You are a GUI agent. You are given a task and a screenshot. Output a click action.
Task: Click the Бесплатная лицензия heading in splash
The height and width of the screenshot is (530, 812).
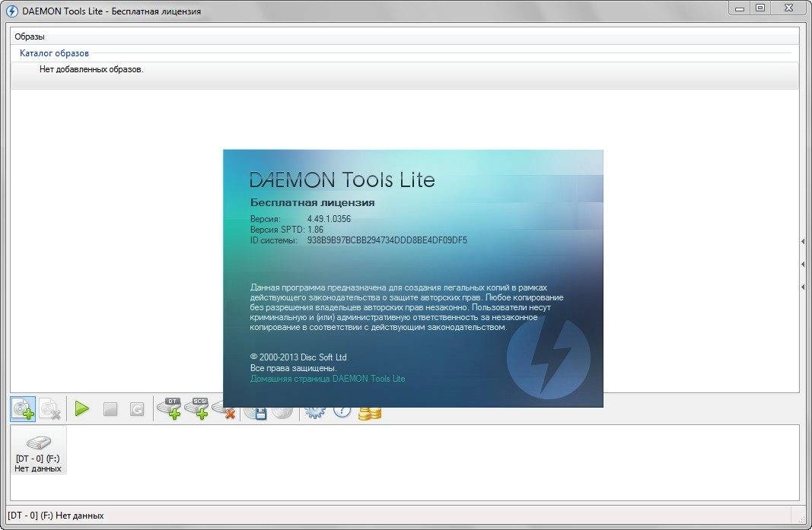[312, 202]
